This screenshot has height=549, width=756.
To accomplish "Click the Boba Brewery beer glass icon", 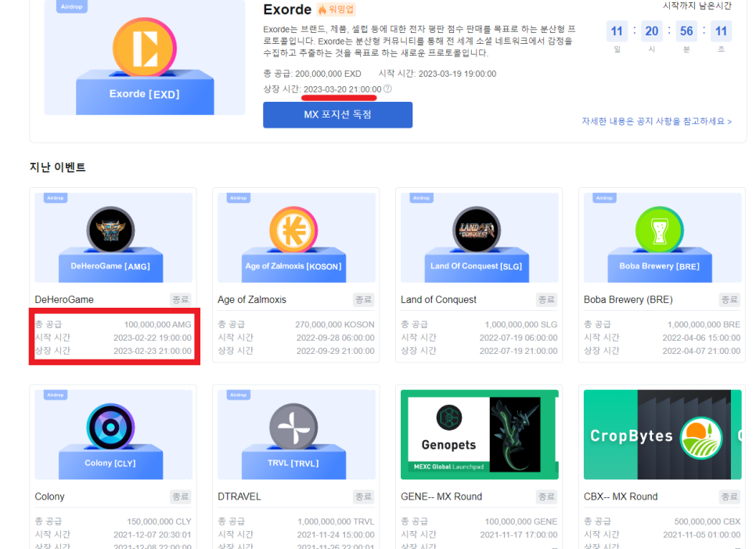I will tap(659, 230).
